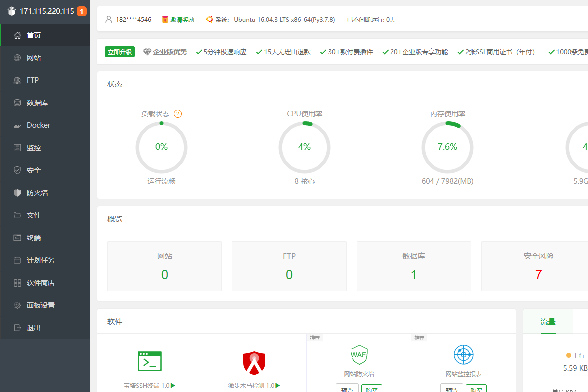The width and height of the screenshot is (588, 392).
Task: Click the 负载状态 help question mark icon
Action: pos(178,114)
